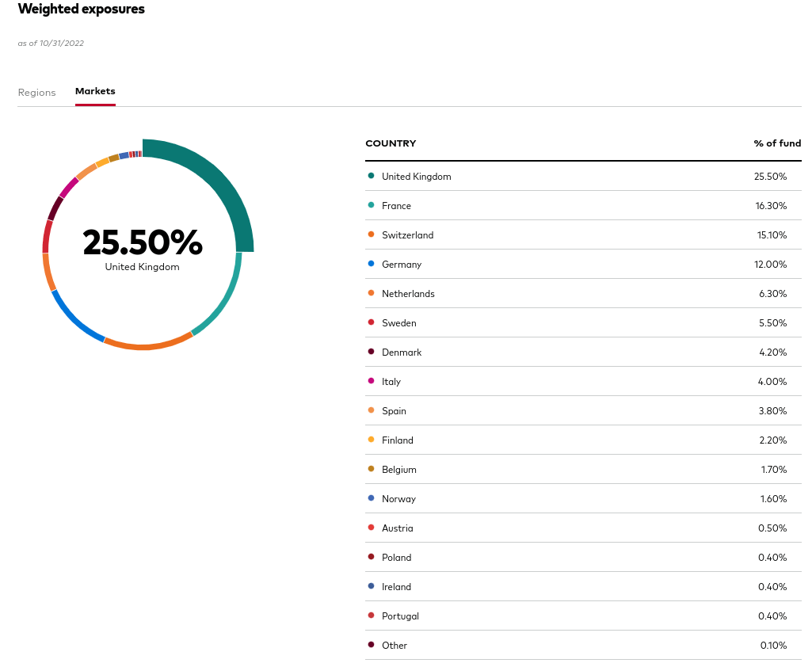812x667 pixels.
Task: Switch to the Regions tab
Action: (x=36, y=92)
